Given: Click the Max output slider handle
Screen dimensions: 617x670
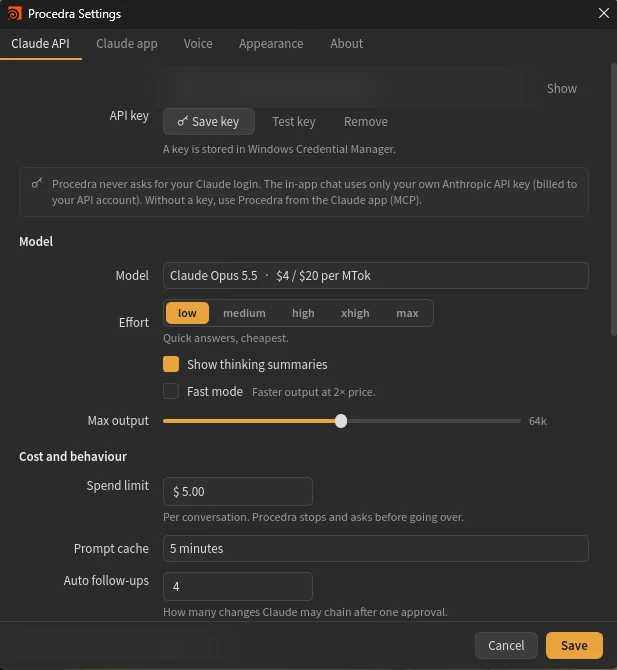Looking at the screenshot, I should (341, 421).
